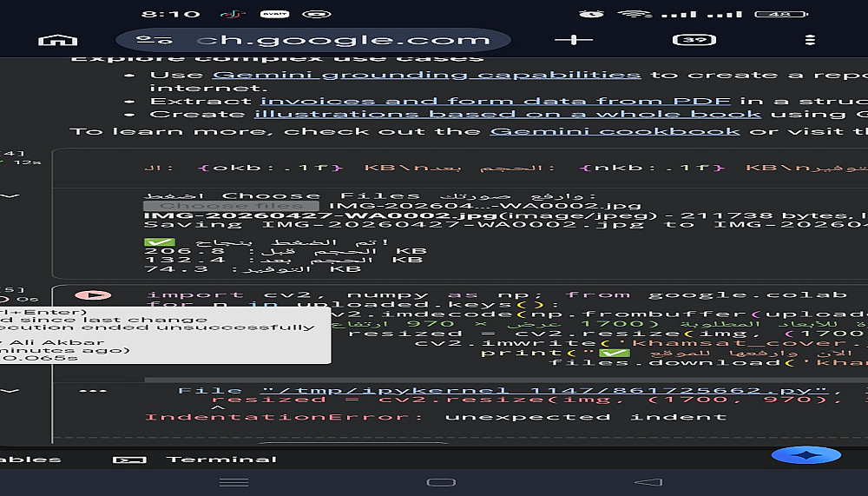Viewport: 868px width, 496px height.
Task: Click the 74.3 KB savings output line
Action: pyautogui.click(x=253, y=268)
